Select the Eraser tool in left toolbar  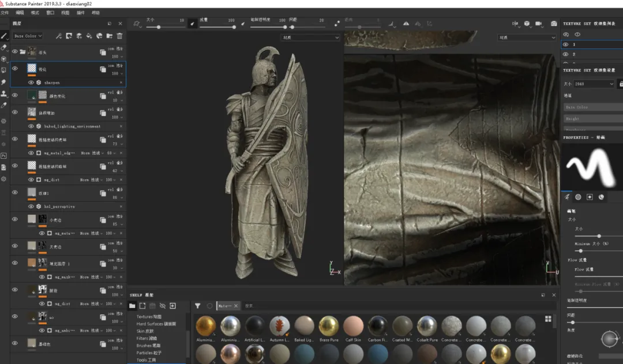[x=4, y=47]
